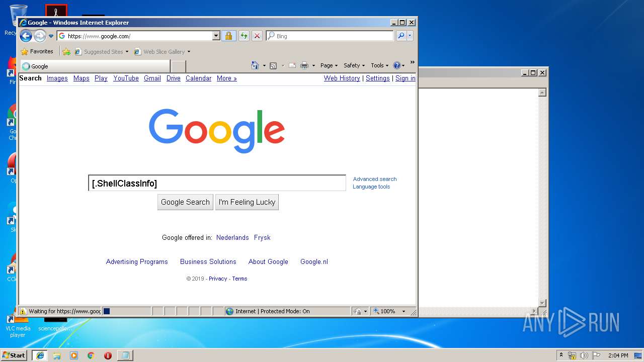The image size is (644, 362).
Task: Open the Page menu
Action: 329,65
